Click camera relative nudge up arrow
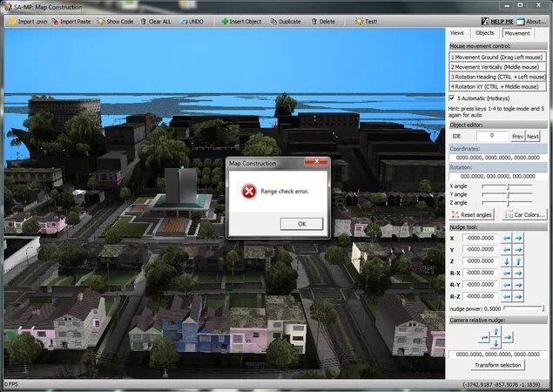Screen dimensions: 553x392 496,331
